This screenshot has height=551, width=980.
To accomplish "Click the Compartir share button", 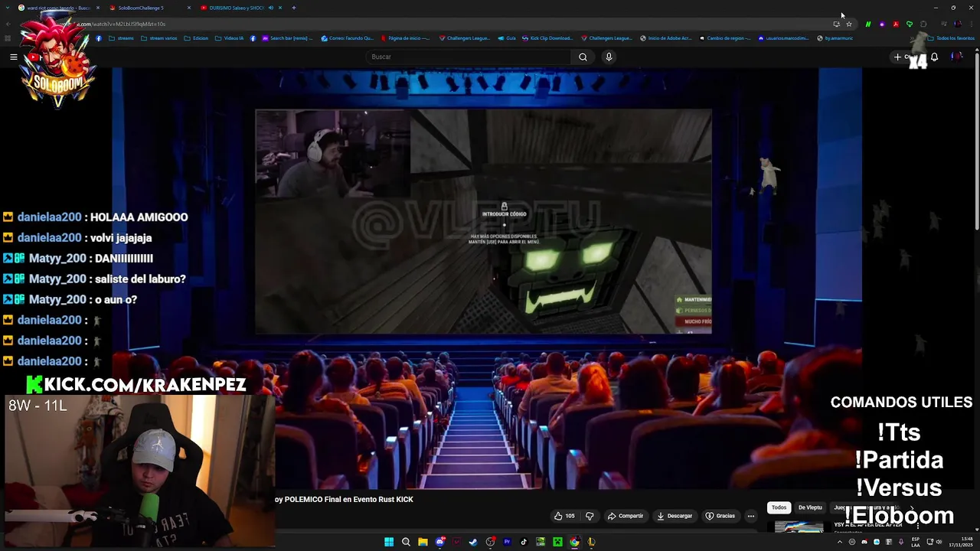I will 626,516.
